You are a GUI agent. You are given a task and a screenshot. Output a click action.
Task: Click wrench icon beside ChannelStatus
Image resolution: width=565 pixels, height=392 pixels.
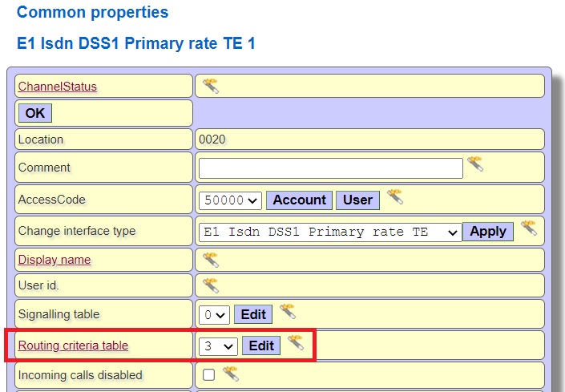210,86
